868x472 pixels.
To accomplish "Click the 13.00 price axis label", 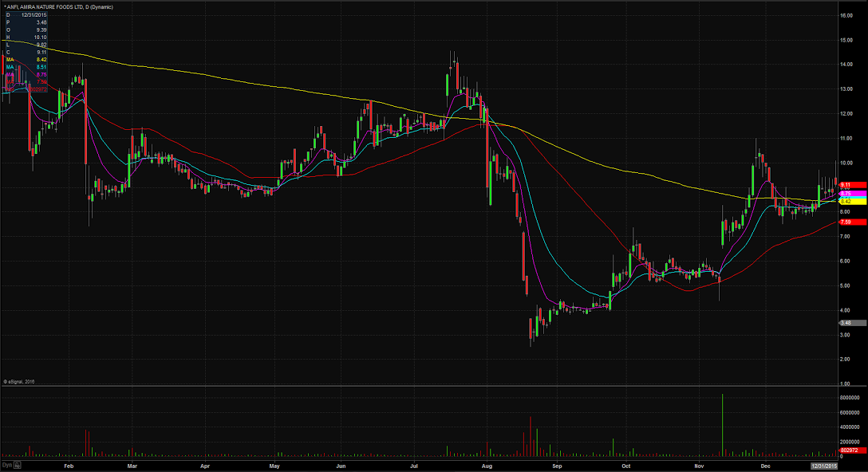I will (846, 89).
